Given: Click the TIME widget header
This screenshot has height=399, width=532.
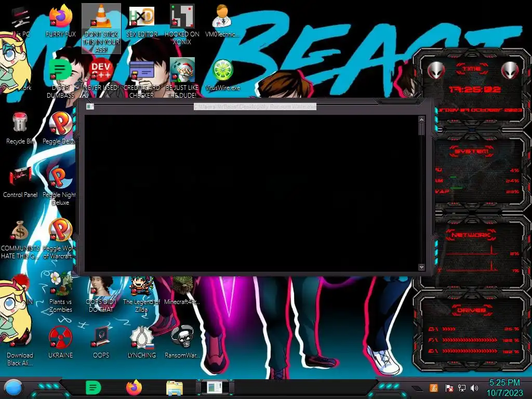Looking at the screenshot, I should point(472,69).
